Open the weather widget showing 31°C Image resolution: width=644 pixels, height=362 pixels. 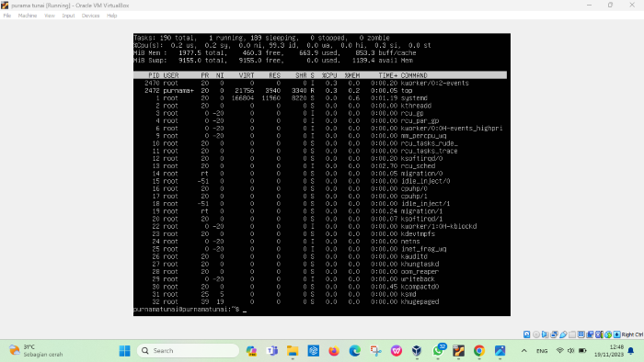pos(36,351)
